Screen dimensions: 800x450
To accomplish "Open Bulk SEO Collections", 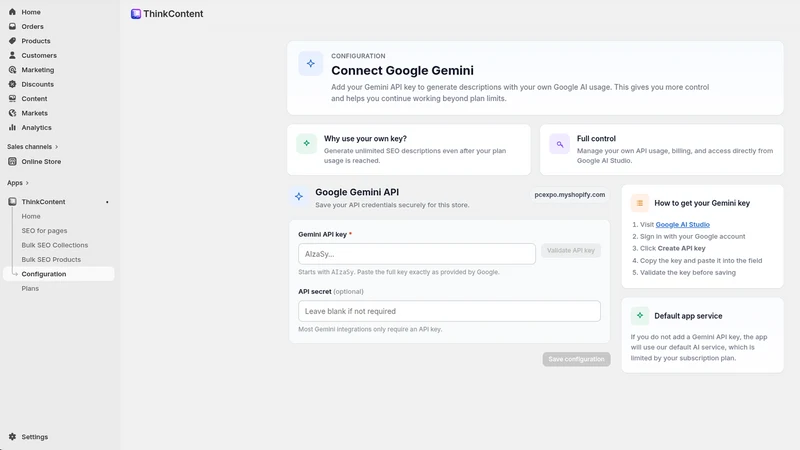I will tap(55, 245).
